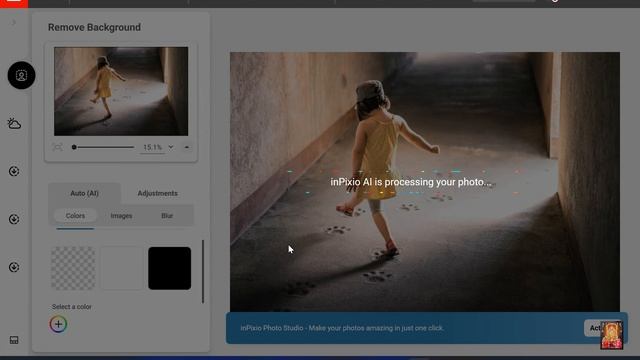Click the Select a color label
Image resolution: width=640 pixels, height=360 pixels.
71,307
